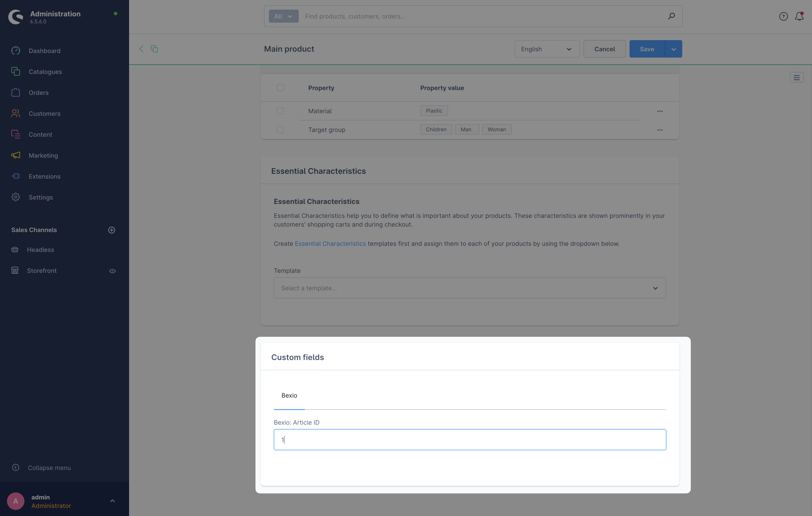Duplicate the product using the copy icon

(x=154, y=49)
